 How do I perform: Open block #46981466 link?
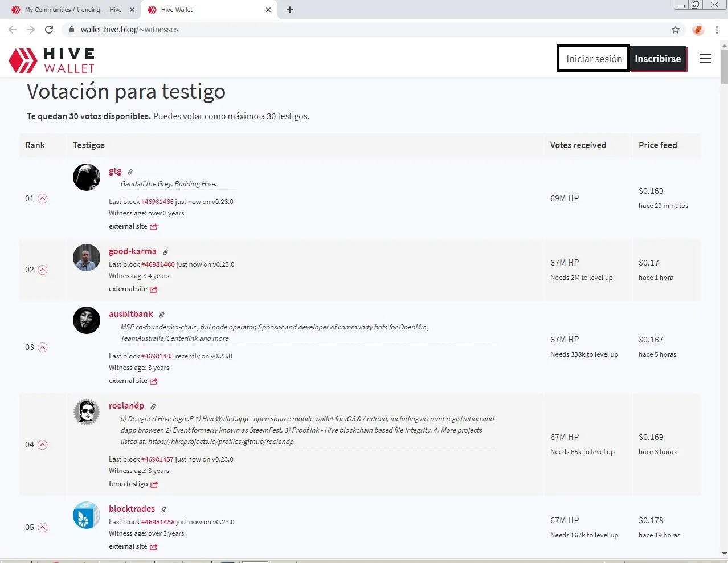point(157,202)
